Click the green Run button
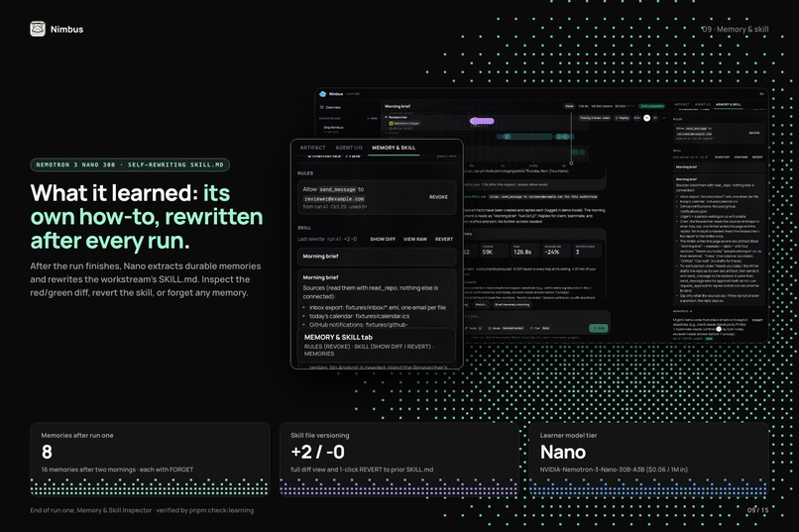Image resolution: width=799 pixels, height=532 pixels. pos(599,328)
